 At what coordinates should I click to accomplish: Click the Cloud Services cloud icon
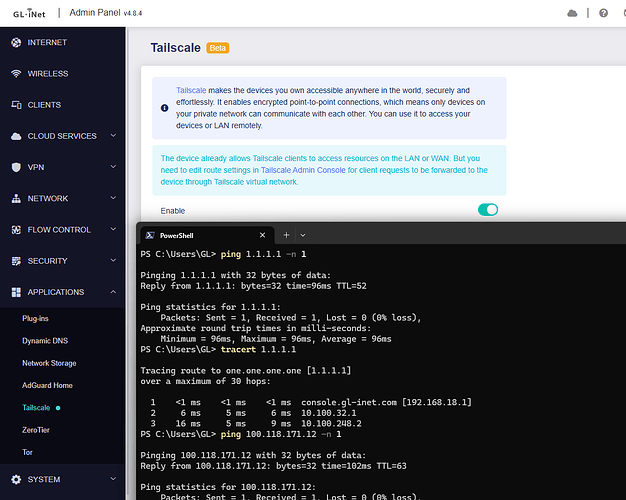coord(16,136)
